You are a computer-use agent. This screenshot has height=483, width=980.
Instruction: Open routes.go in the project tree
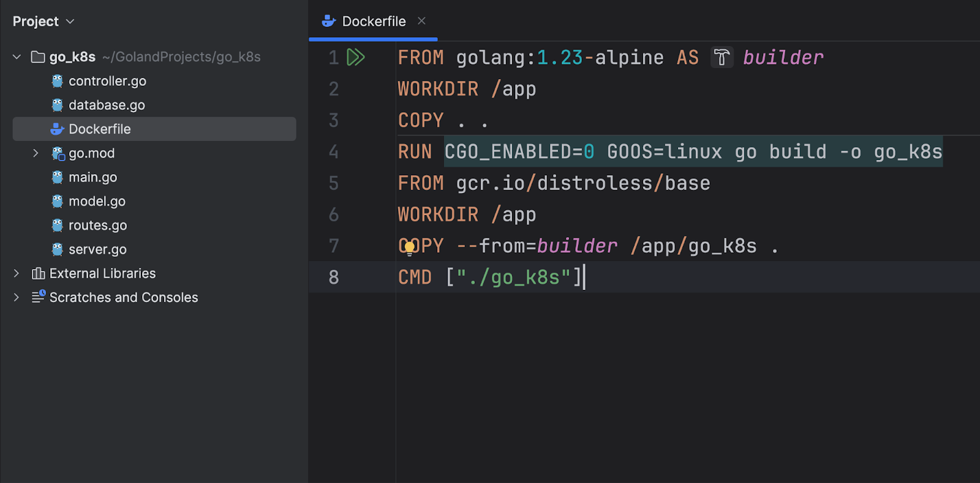tap(97, 225)
